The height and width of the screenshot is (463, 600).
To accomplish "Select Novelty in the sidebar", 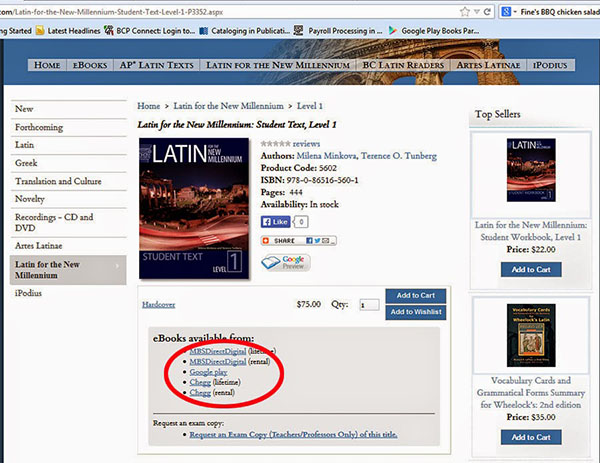I will click(x=68, y=199).
